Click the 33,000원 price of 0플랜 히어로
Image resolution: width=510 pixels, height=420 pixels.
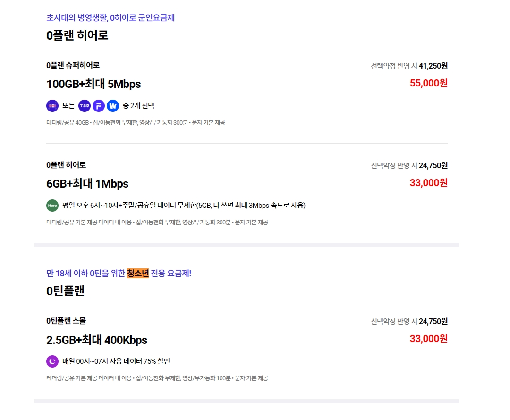[x=428, y=183]
